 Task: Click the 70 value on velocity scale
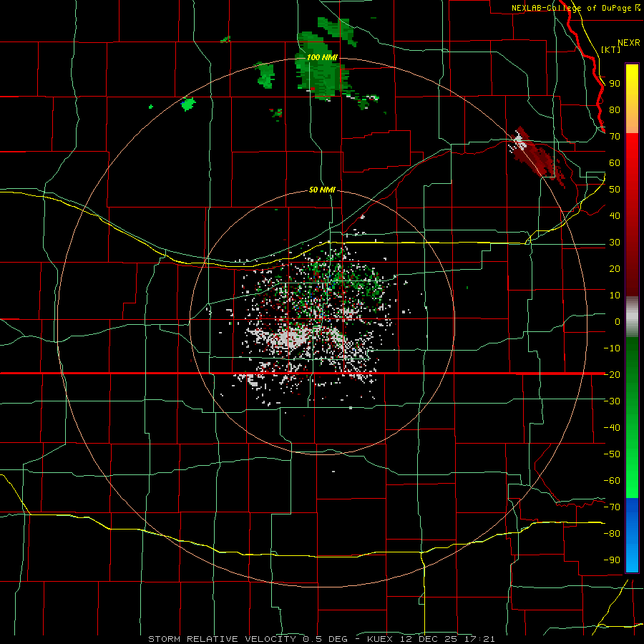615,137
